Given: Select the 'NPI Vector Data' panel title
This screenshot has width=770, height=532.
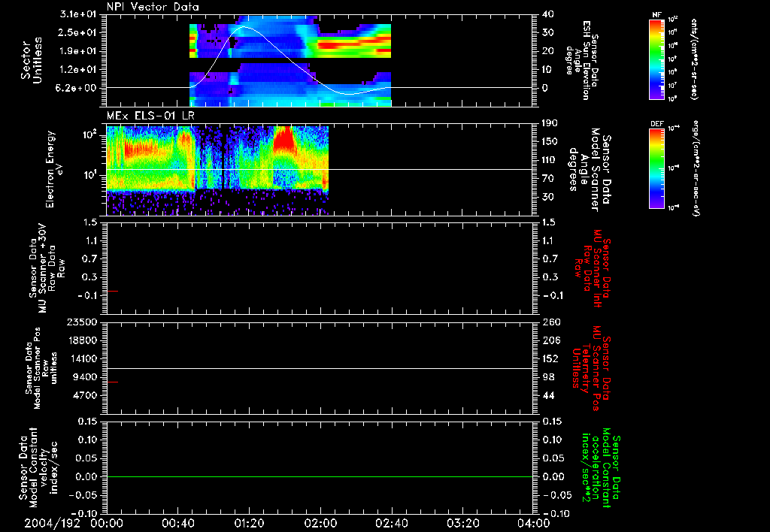Looking at the screenshot, I should [153, 7].
